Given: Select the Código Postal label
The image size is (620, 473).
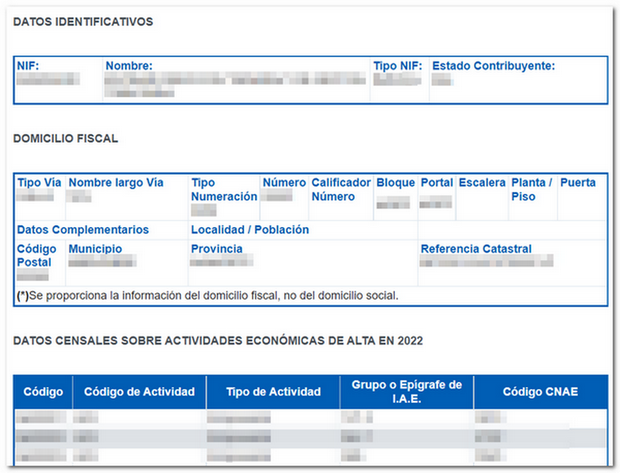Looking at the screenshot, I should click(38, 255).
